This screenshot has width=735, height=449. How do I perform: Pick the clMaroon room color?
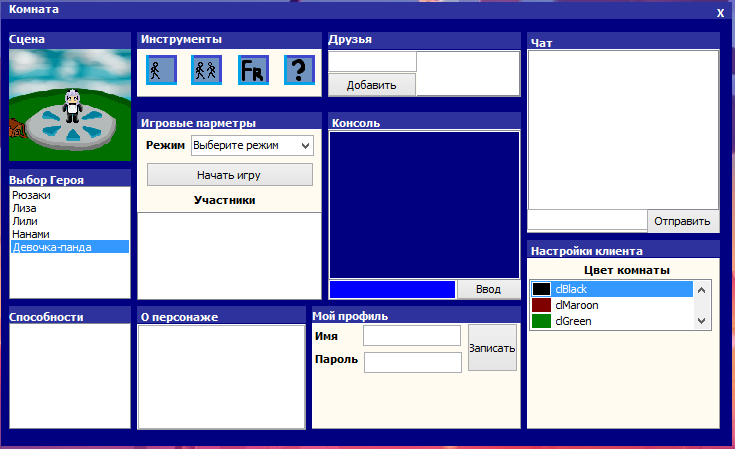pyautogui.click(x=612, y=305)
